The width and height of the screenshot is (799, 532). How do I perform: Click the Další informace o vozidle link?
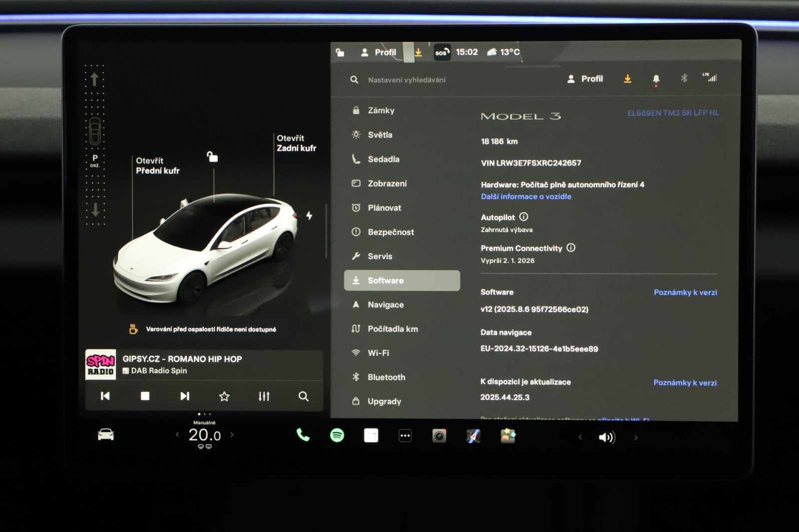525,197
